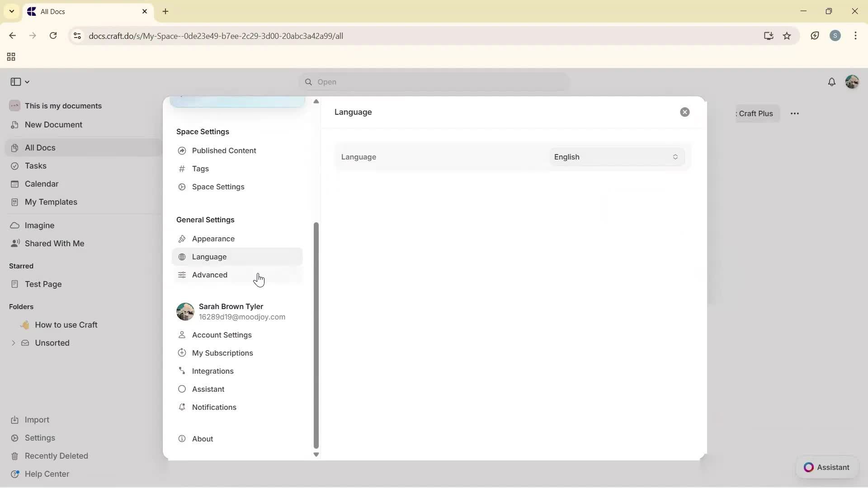Viewport: 868px width, 488px height.
Task: Open the Integrations section
Action: click(x=212, y=371)
